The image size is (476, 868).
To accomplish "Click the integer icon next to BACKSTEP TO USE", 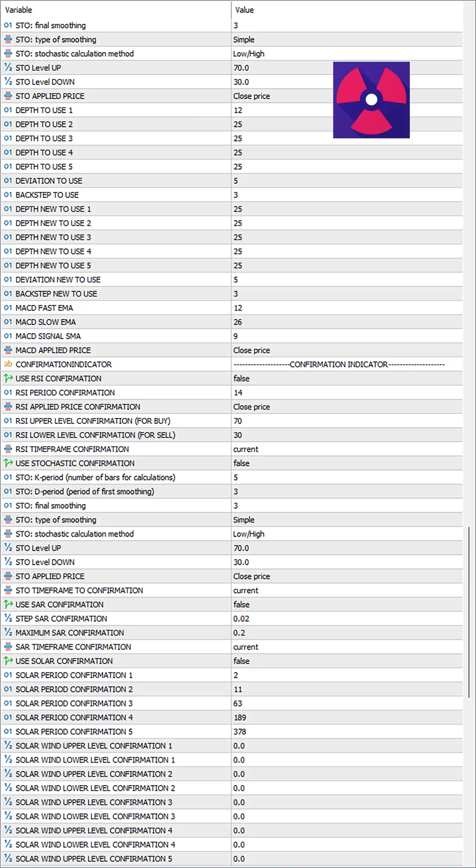I will (x=8, y=195).
